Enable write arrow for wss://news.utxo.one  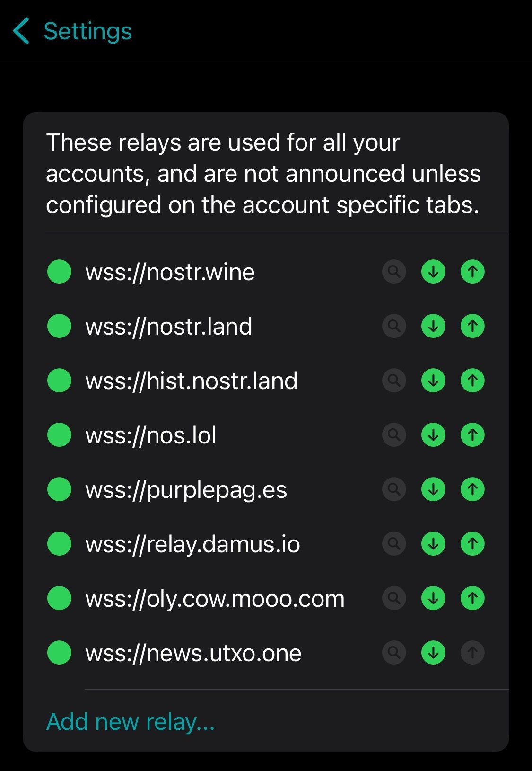coord(472,653)
